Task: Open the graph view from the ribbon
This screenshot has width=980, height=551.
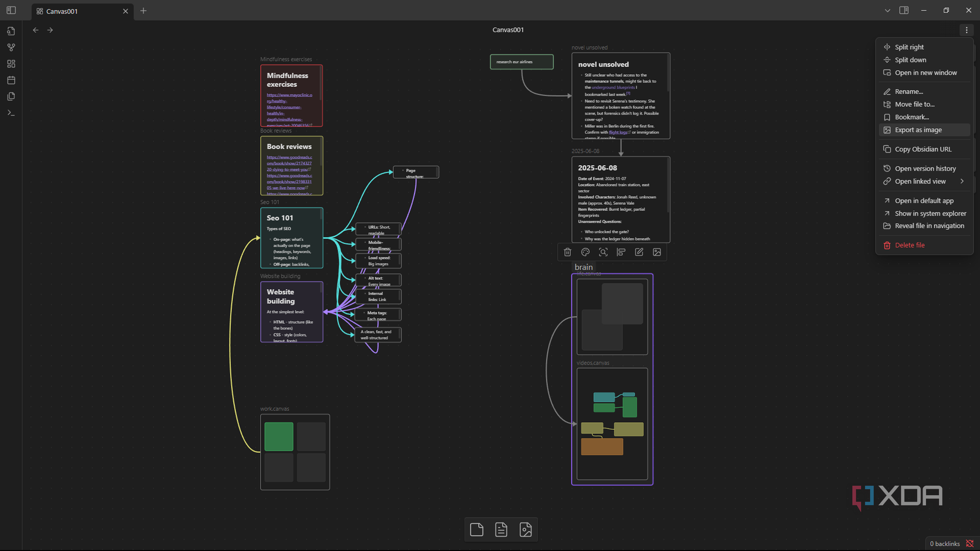Action: coord(11,47)
